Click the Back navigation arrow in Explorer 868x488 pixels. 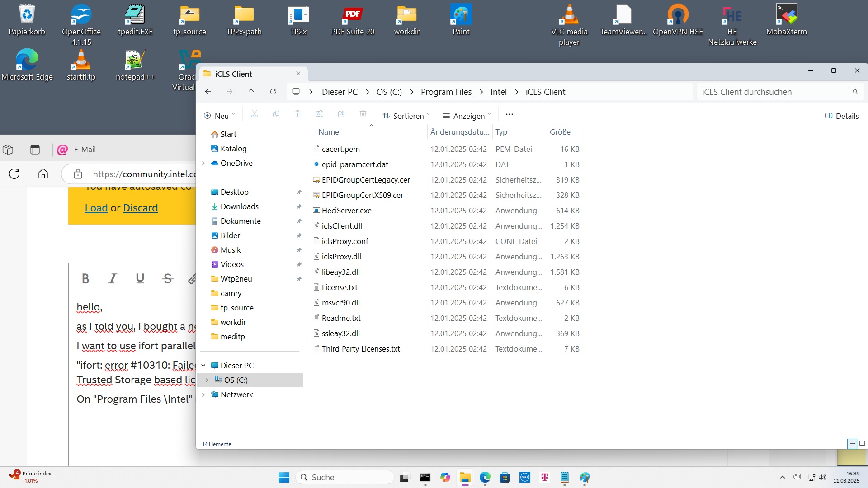click(208, 92)
